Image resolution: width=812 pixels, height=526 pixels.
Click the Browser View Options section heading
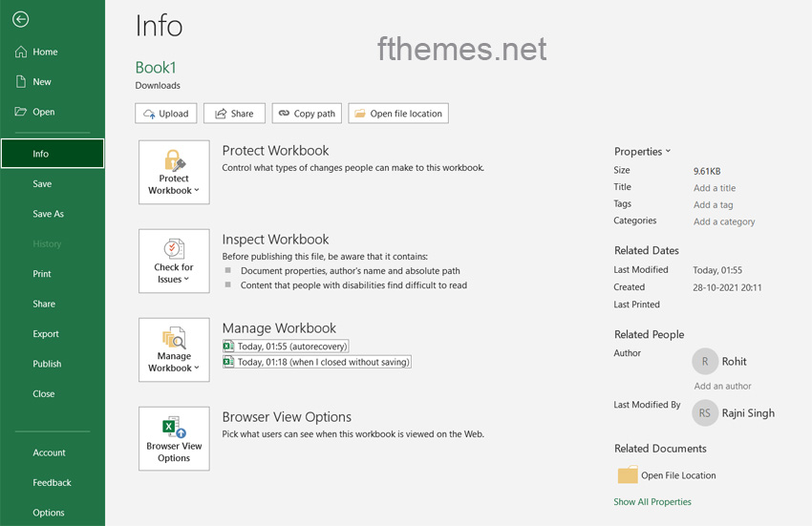click(287, 417)
